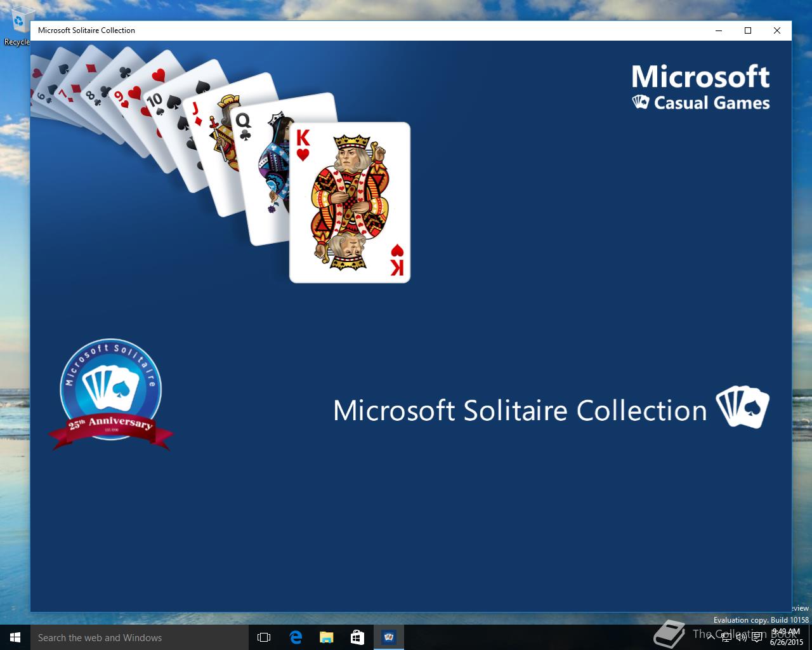Close the Microsoft Solitaire Collection window
Image resolution: width=812 pixels, height=650 pixels.
pos(777,30)
